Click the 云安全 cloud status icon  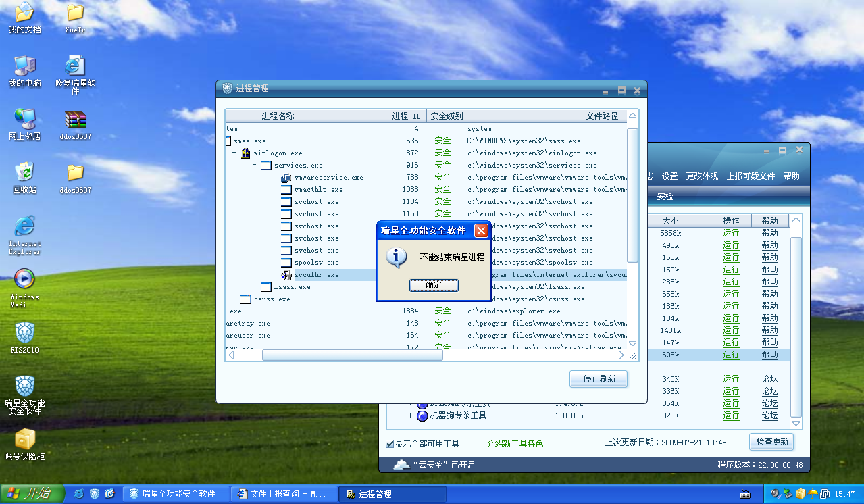401,465
